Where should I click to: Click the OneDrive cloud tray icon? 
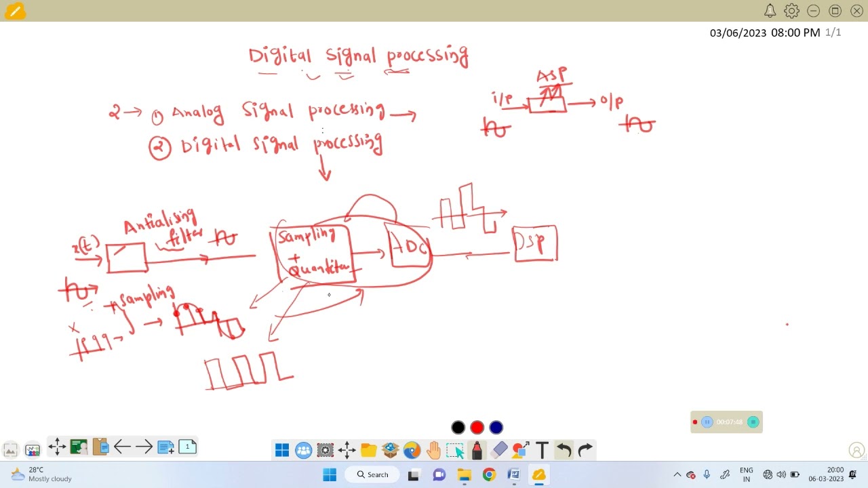[x=691, y=474]
